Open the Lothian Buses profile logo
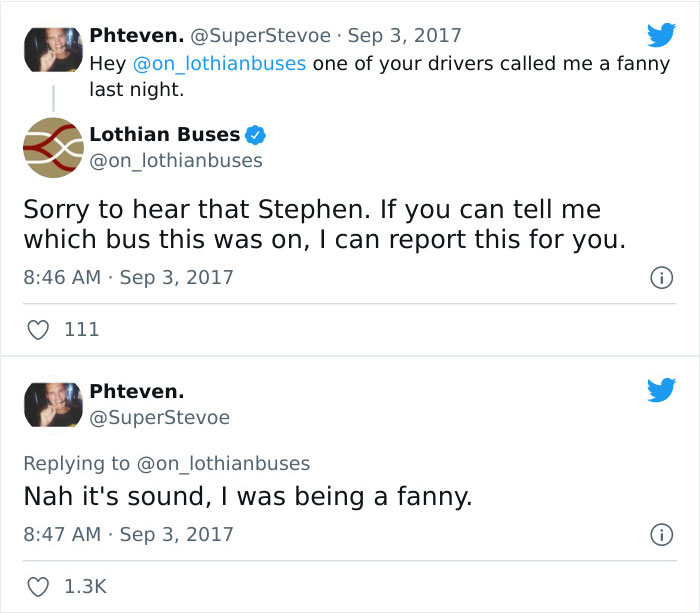Screen dimensions: 700x613 tap(52, 149)
